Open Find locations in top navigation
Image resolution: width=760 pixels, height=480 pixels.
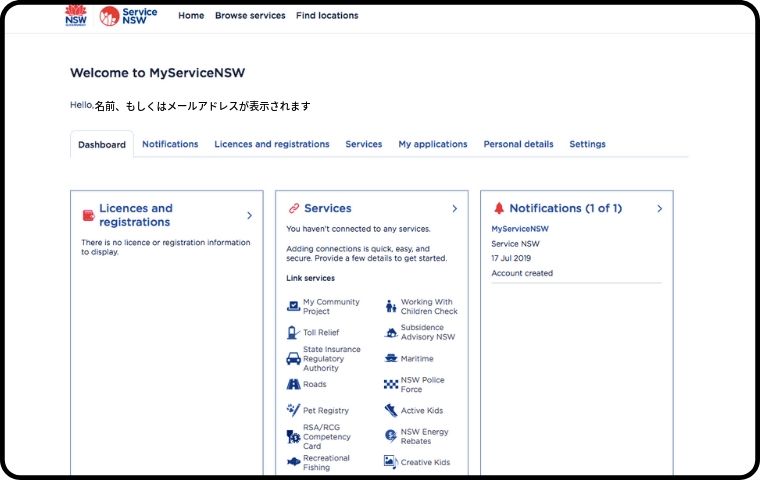327,16
